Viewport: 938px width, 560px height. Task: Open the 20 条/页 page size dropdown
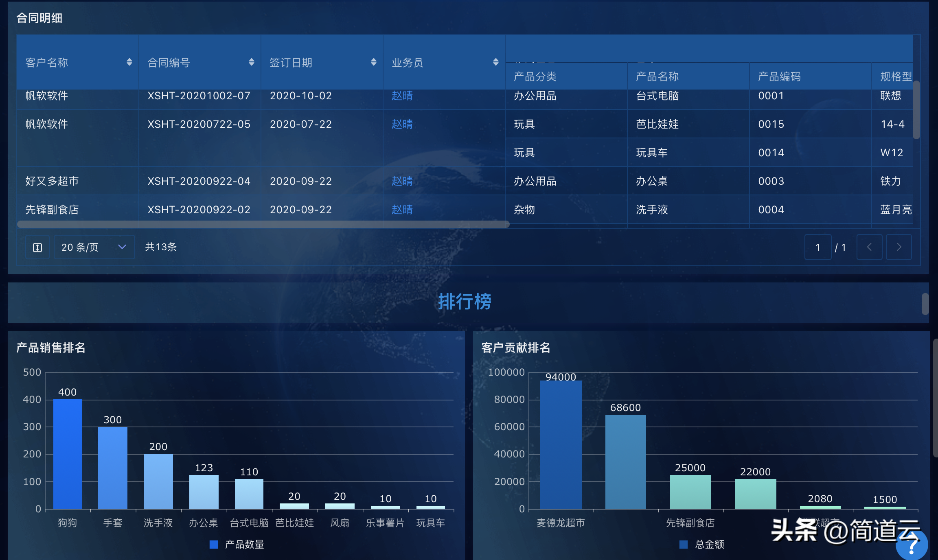[x=94, y=247]
